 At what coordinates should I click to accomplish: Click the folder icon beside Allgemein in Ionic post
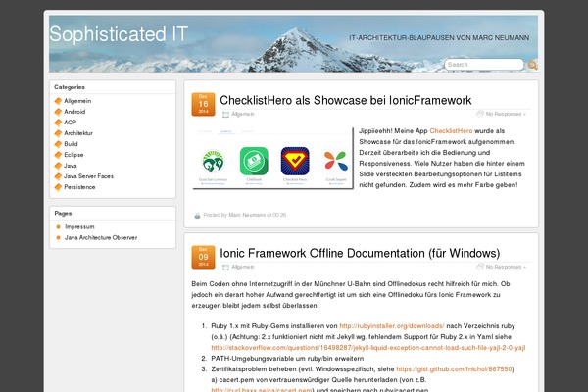pos(225,268)
